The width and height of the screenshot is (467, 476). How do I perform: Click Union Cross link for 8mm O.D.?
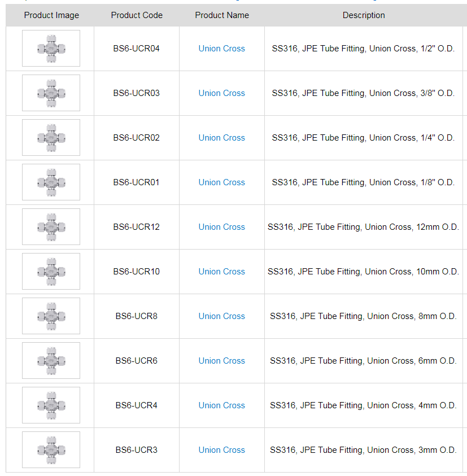coord(221,316)
